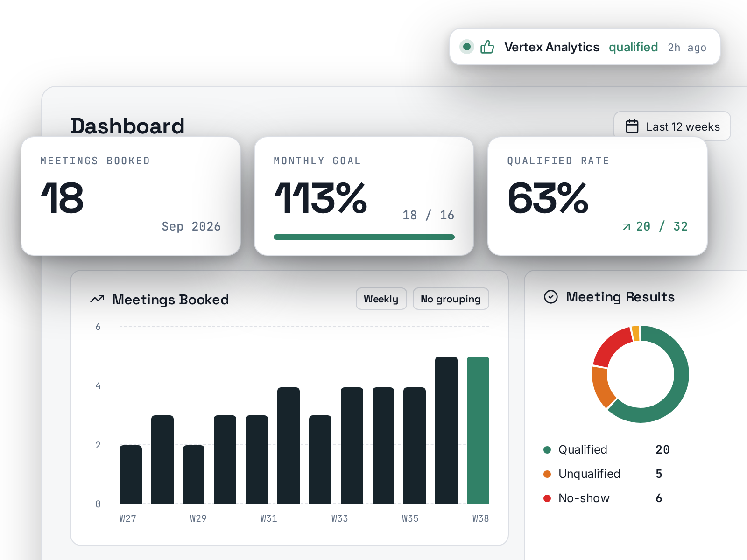
Task: Click the Meetings Booked 18 stat card
Action: [131, 196]
